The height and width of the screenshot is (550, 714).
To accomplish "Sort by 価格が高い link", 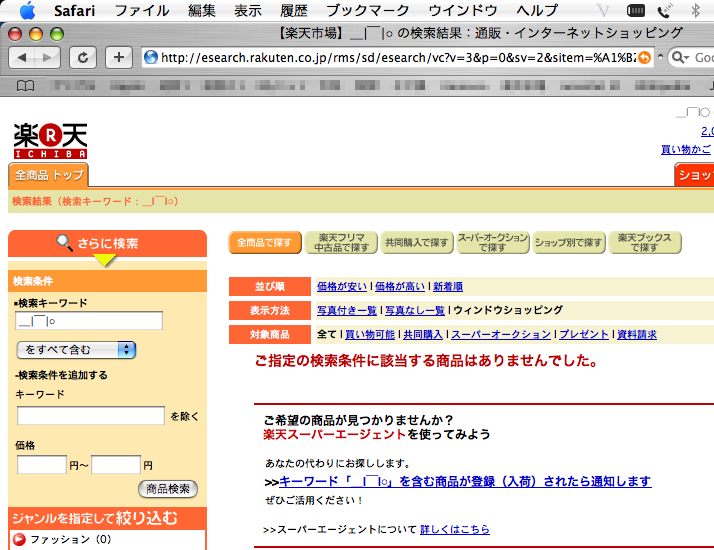I will point(400,286).
